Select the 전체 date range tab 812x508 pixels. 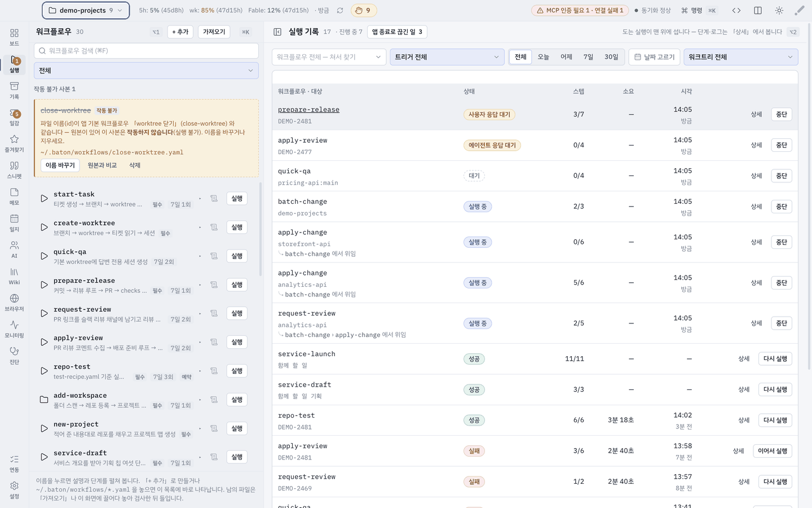[x=520, y=57]
